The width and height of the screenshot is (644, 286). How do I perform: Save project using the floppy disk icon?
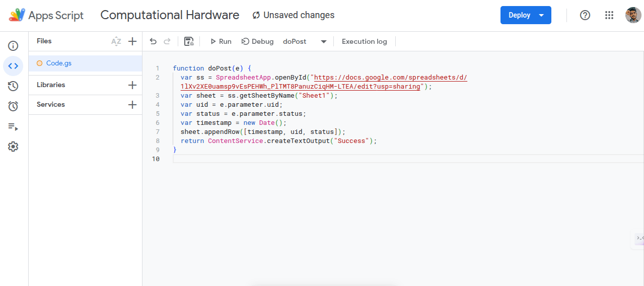(189, 41)
